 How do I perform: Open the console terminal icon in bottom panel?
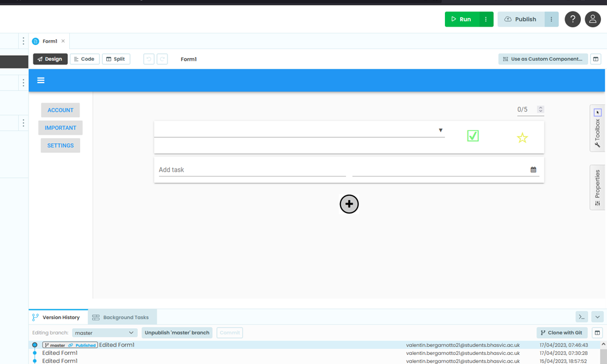[582, 317]
